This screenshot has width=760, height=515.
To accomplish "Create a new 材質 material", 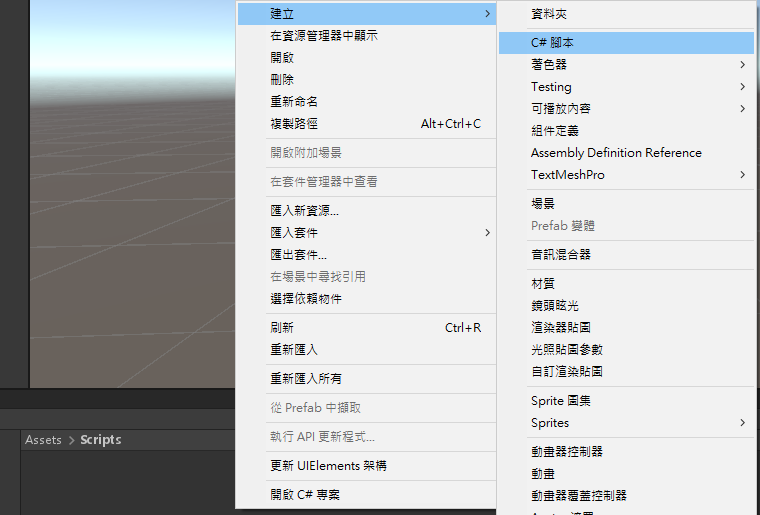I will pyautogui.click(x=543, y=284).
